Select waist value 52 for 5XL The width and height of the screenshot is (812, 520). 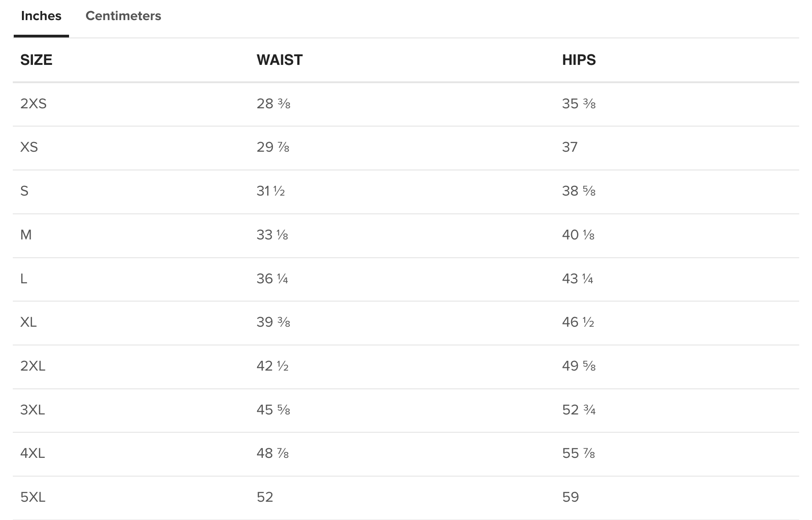tap(265, 497)
